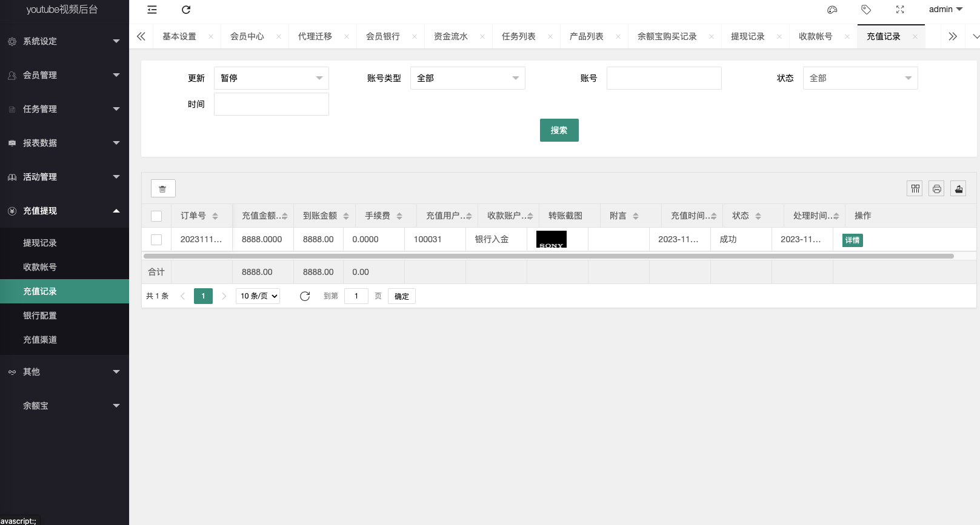Go to next page arrow in pagination

pos(224,296)
